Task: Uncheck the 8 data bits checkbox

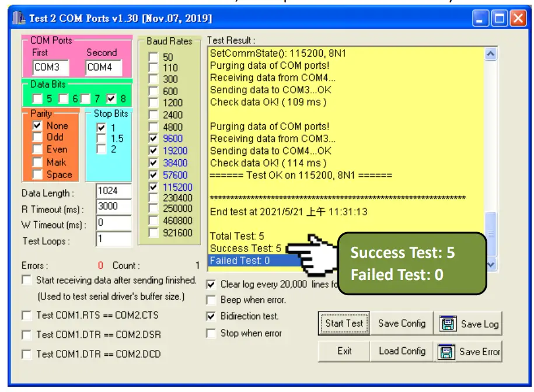Action: click(111, 99)
